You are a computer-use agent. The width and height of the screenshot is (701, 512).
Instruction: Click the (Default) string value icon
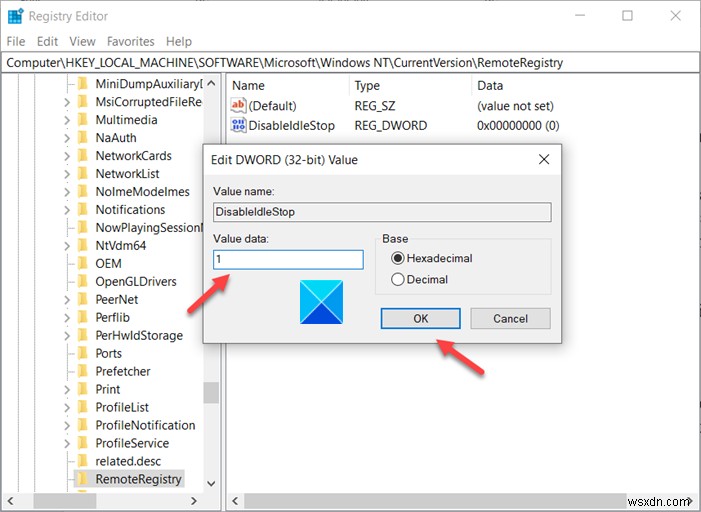(238, 106)
